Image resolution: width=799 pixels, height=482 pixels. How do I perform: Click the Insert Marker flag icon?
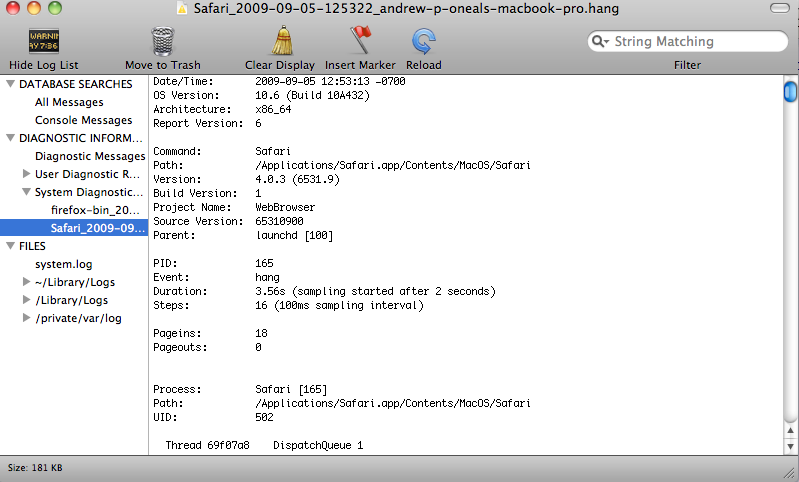(360, 40)
